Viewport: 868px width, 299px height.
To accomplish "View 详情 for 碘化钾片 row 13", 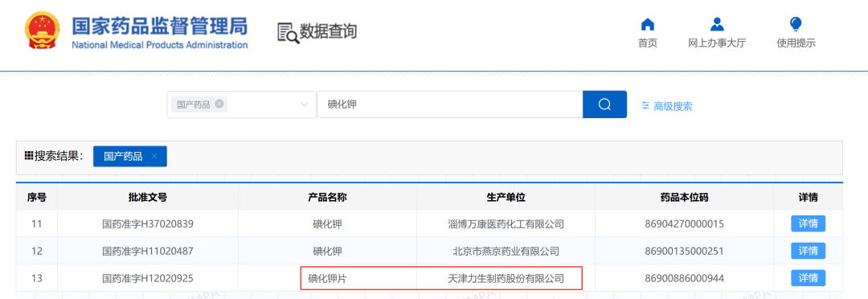I will pyautogui.click(x=808, y=278).
